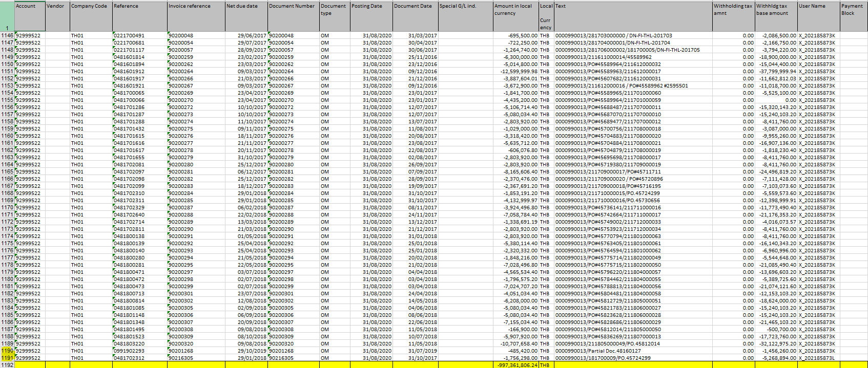Screen dimensions: 868x368
Task: Click the Reference column header
Action: click(x=140, y=16)
